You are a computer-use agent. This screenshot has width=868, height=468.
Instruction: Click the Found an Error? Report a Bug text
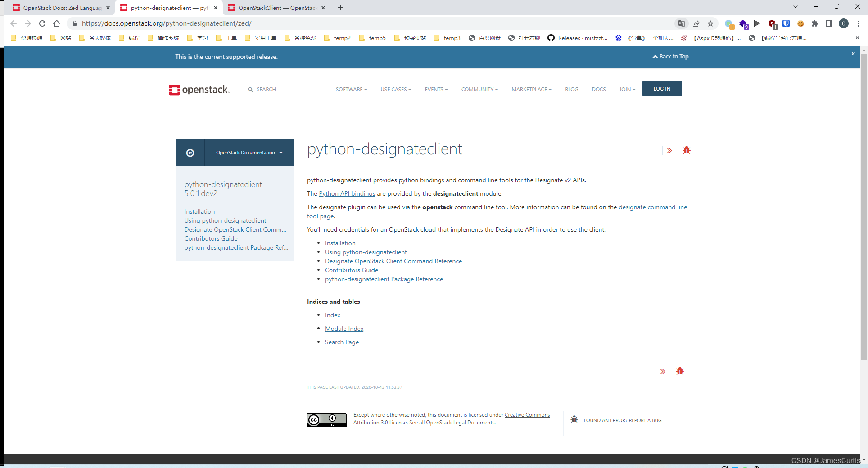623,420
